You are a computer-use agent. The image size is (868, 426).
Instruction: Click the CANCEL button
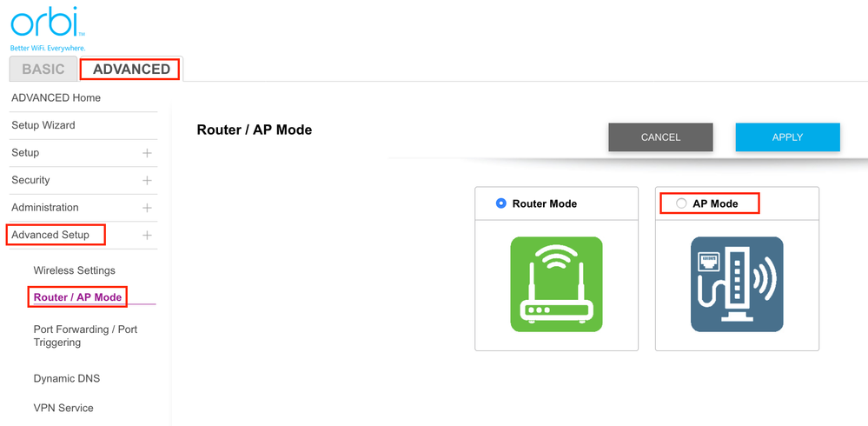[x=660, y=137]
